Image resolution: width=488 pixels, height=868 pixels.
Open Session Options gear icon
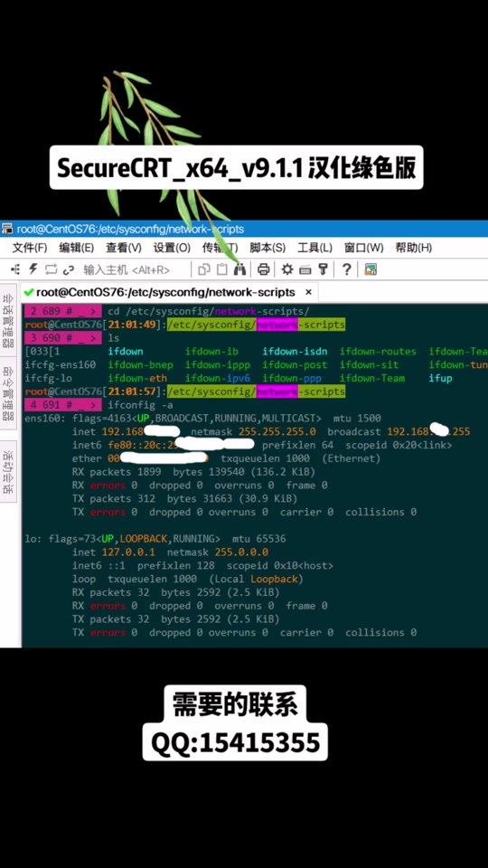click(x=287, y=269)
